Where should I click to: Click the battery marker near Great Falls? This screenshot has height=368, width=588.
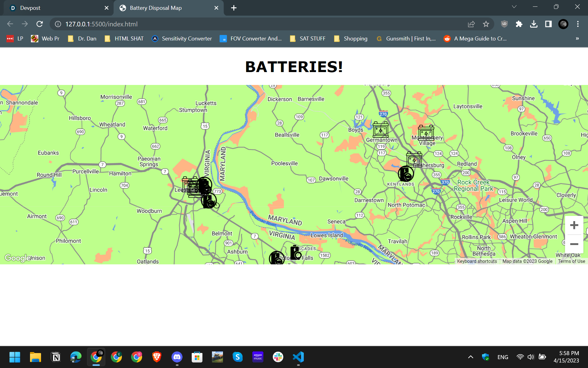[295, 252]
